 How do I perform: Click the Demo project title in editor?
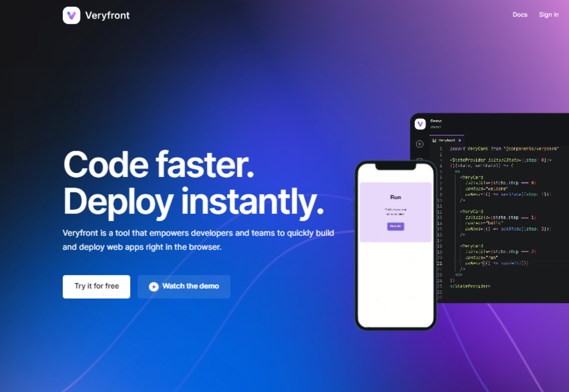[436, 121]
